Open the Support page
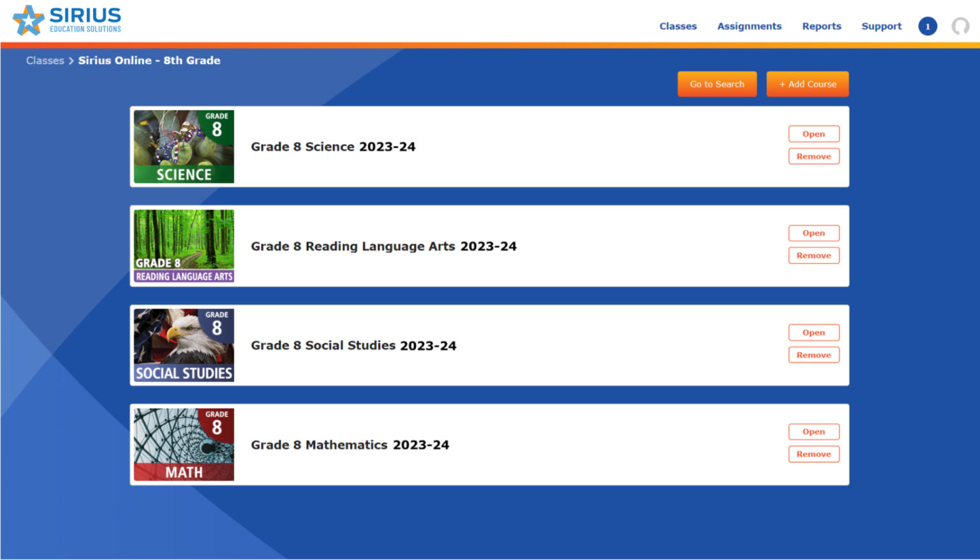980x560 pixels. (x=881, y=26)
